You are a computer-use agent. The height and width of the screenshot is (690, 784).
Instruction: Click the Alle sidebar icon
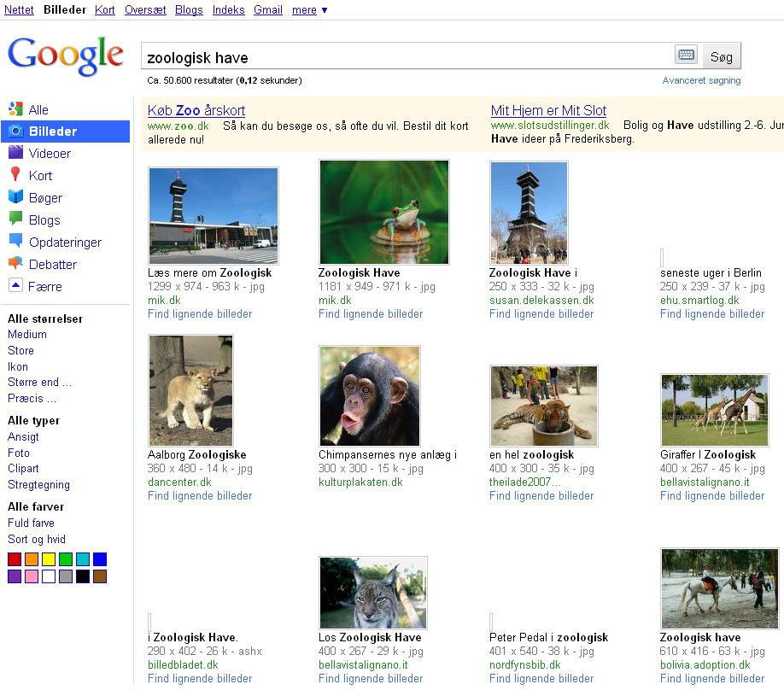point(15,109)
